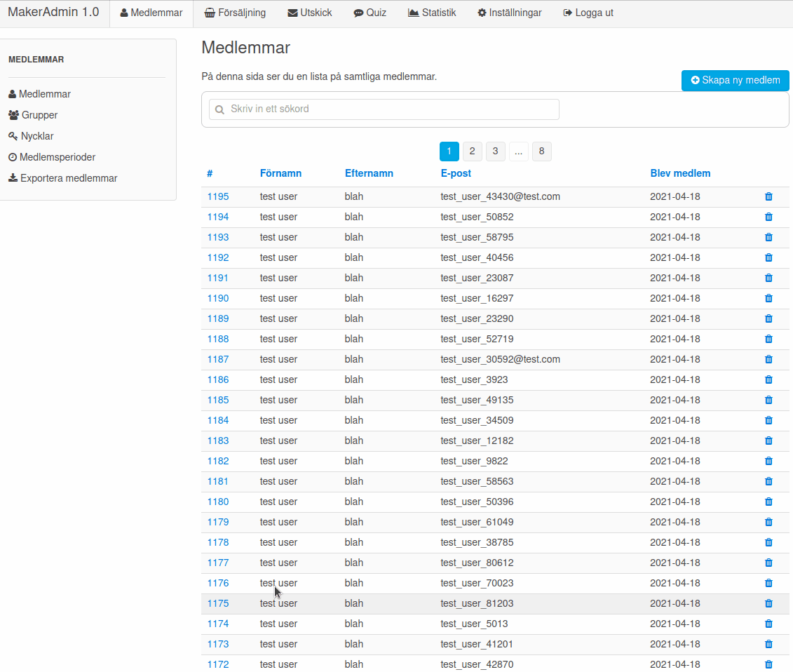Viewport: 793px width, 672px height.
Task: Click the group icon next to Grupper
Action: [x=12, y=115]
